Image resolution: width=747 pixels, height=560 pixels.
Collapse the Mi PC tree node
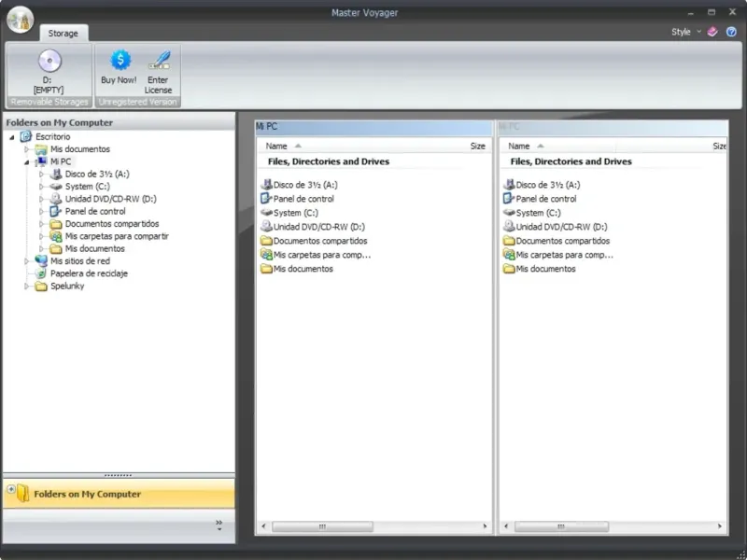point(27,162)
